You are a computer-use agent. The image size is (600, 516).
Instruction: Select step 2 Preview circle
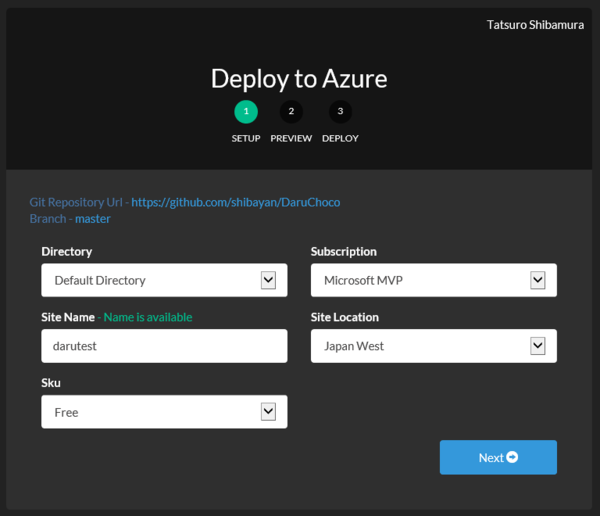coord(291,111)
